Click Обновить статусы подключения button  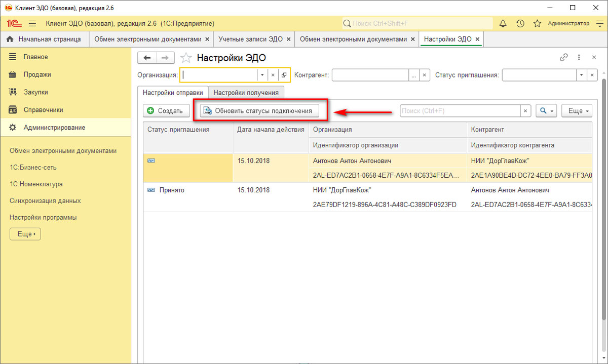pos(259,110)
